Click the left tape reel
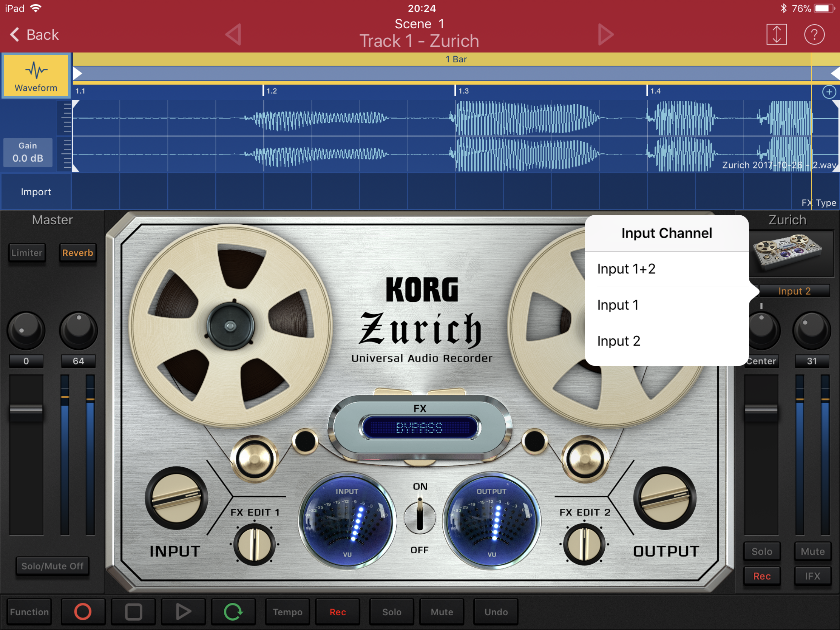Viewport: 840px width, 630px height. point(230,326)
